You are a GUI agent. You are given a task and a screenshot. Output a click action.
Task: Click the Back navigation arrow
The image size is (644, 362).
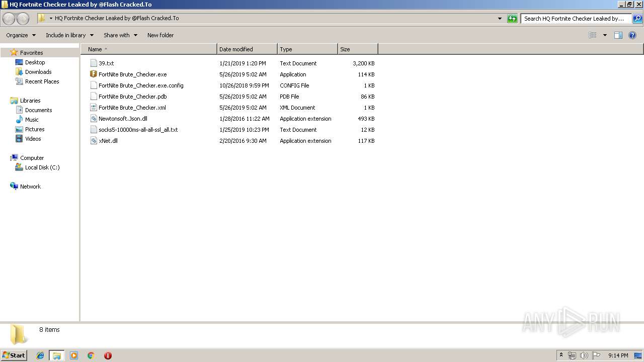tap(9, 19)
